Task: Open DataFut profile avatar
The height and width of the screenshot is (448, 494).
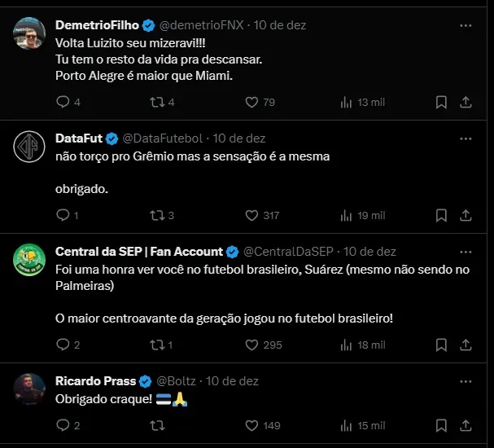Action: [29, 147]
